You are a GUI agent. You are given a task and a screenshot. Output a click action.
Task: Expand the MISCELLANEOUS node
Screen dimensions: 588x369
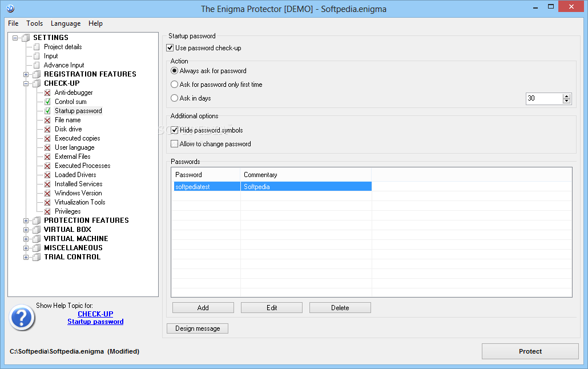(26, 248)
